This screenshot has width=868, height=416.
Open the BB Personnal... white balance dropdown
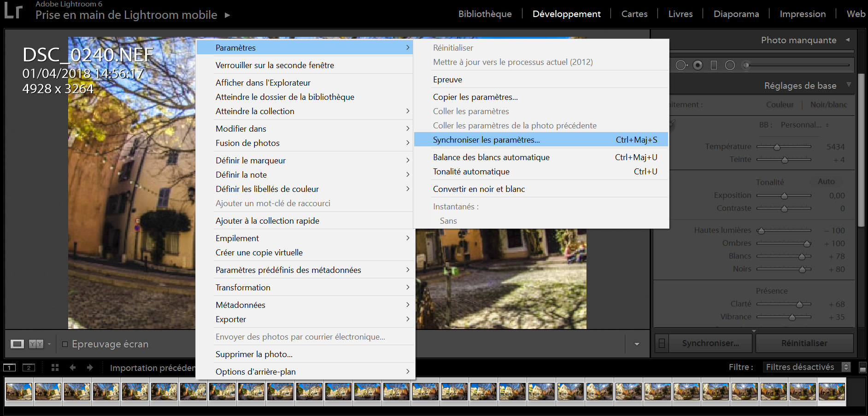point(805,125)
